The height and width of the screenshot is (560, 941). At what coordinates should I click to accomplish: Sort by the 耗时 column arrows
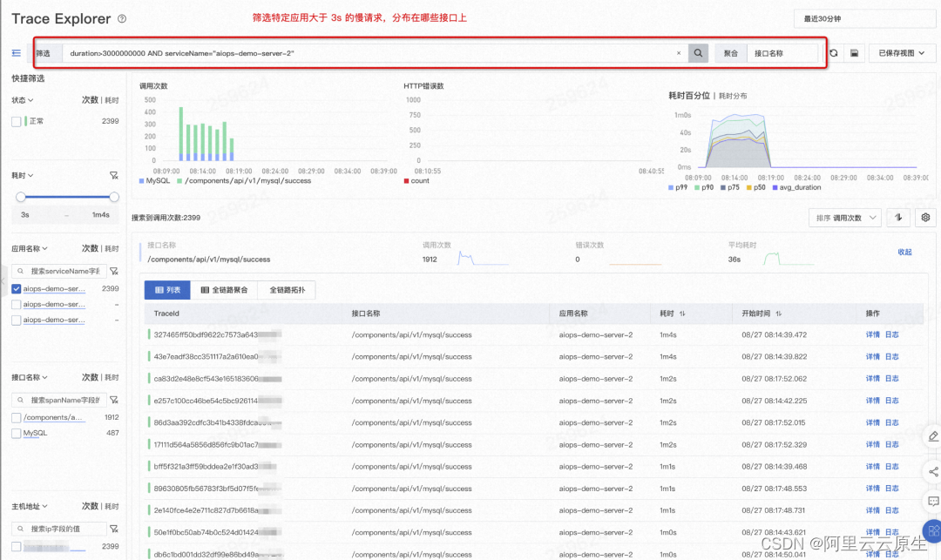[x=682, y=314]
